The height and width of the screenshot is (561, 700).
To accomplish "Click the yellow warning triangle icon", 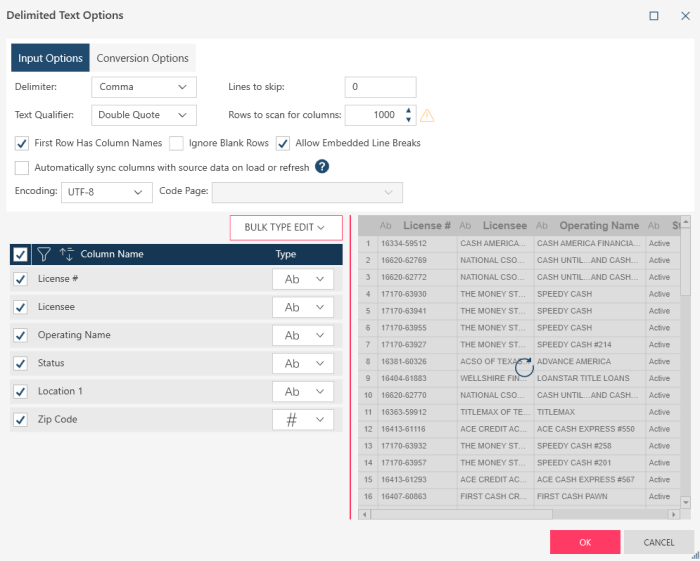I will [427, 115].
